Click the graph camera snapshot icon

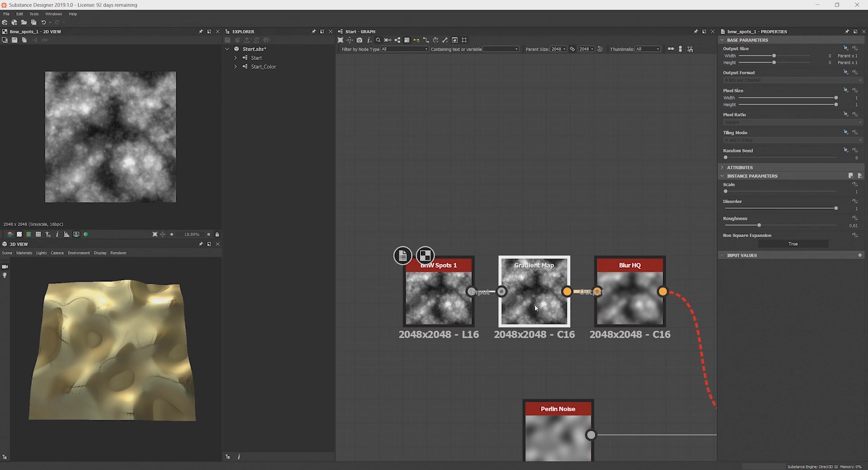coord(359,40)
